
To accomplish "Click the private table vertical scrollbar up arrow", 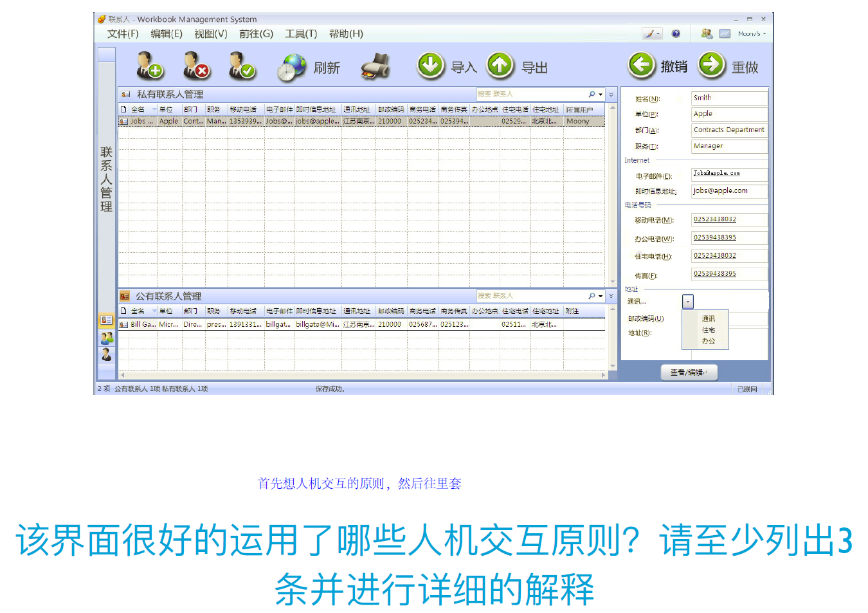I will coord(613,107).
